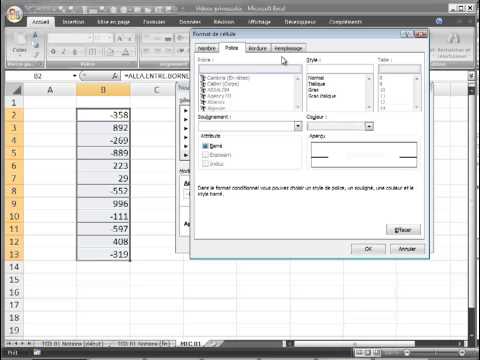Click the OK button in dialog
480x360 pixels.
point(368,249)
